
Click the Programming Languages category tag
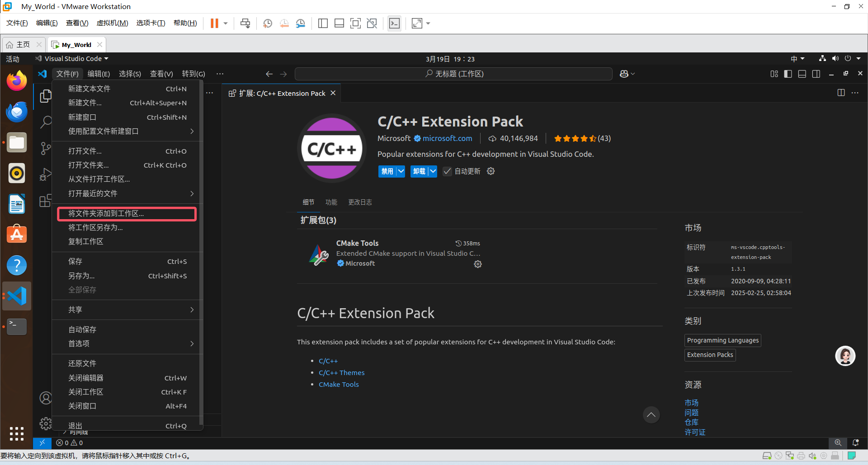click(723, 340)
